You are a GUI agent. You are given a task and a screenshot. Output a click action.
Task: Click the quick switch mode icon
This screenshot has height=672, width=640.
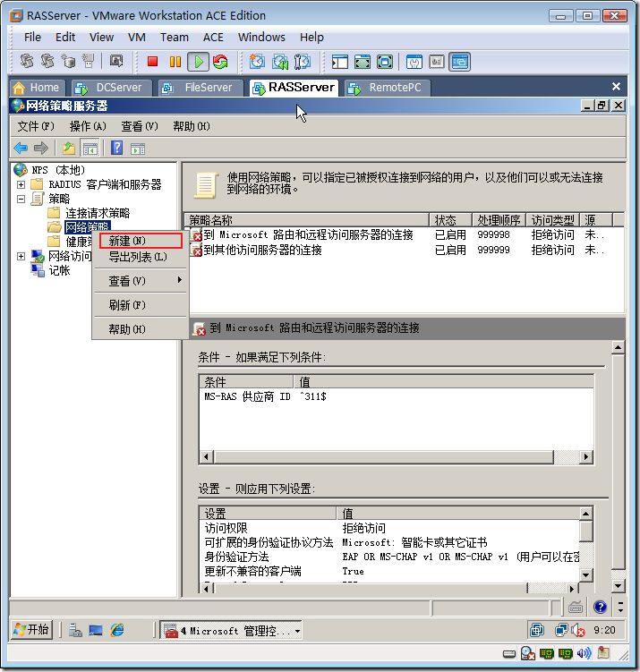pyautogui.click(x=385, y=62)
